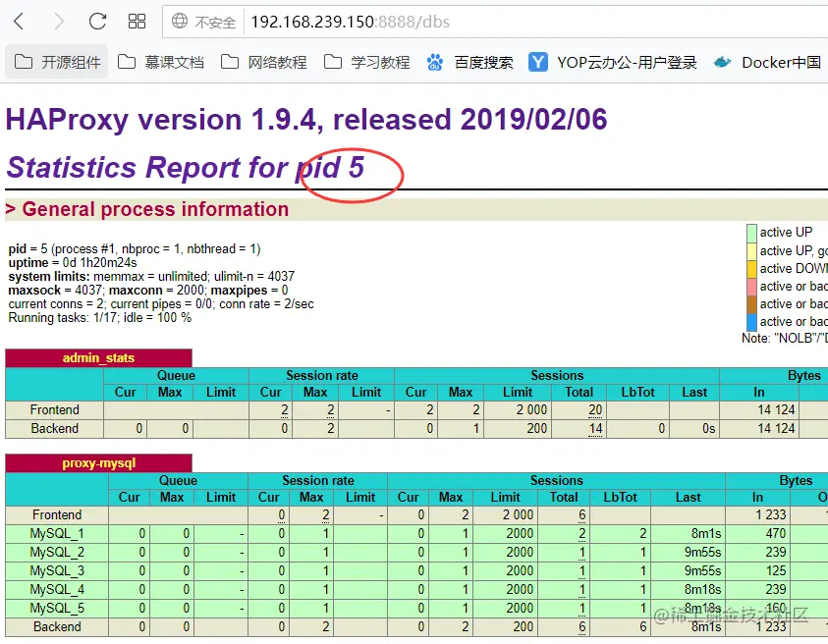
Task: Click the admin_stats Frontend row label
Action: [x=54, y=410]
